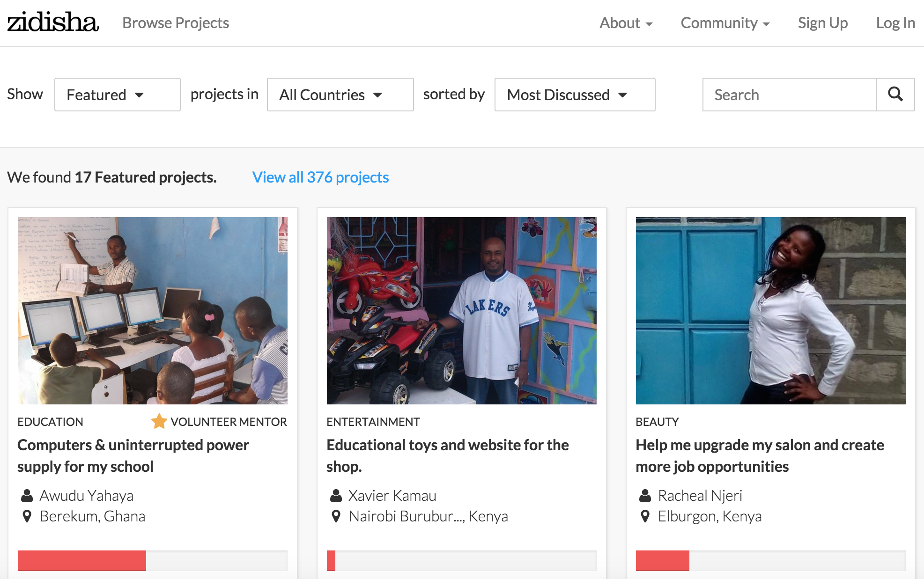924x579 pixels.
Task: Open the Featured filter dropdown
Action: tap(117, 95)
